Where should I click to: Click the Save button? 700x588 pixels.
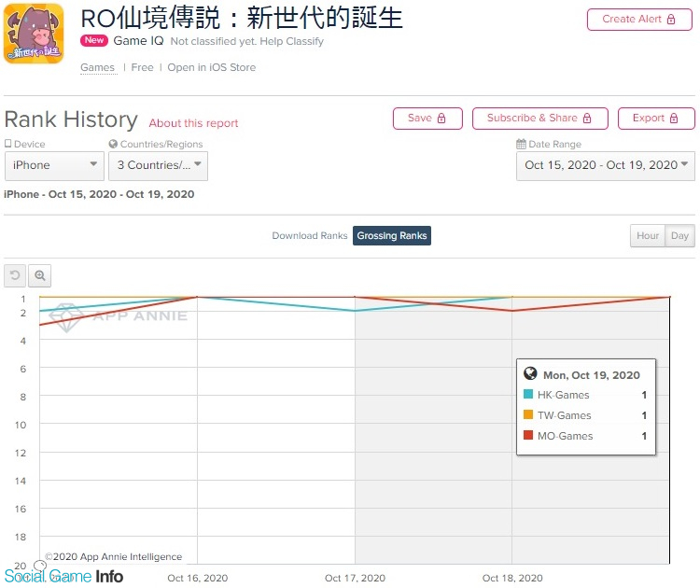427,119
